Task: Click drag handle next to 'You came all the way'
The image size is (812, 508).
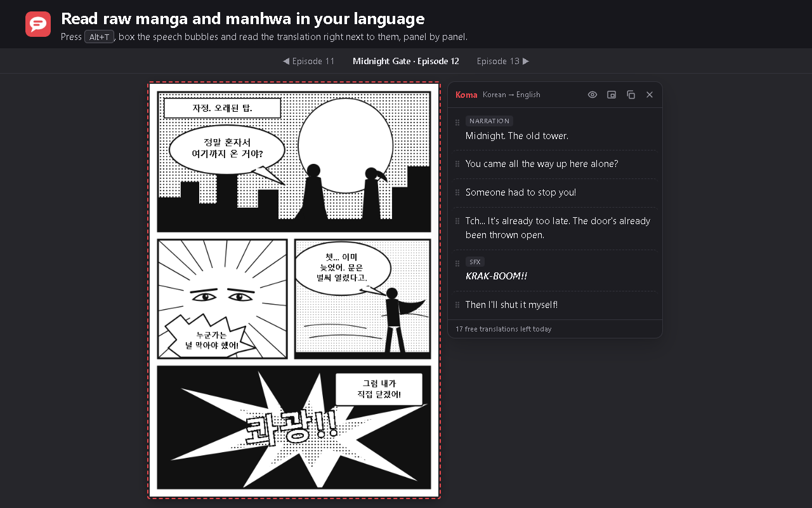Action: click(457, 164)
